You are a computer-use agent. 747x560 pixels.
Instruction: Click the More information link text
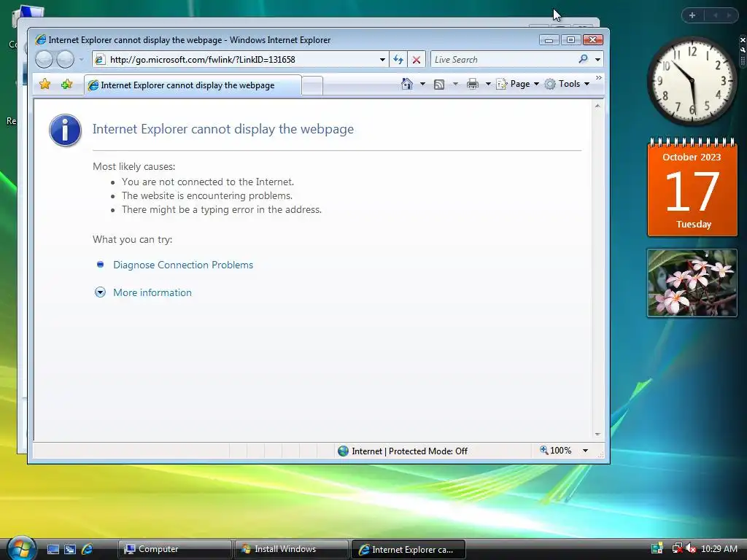[x=152, y=292]
